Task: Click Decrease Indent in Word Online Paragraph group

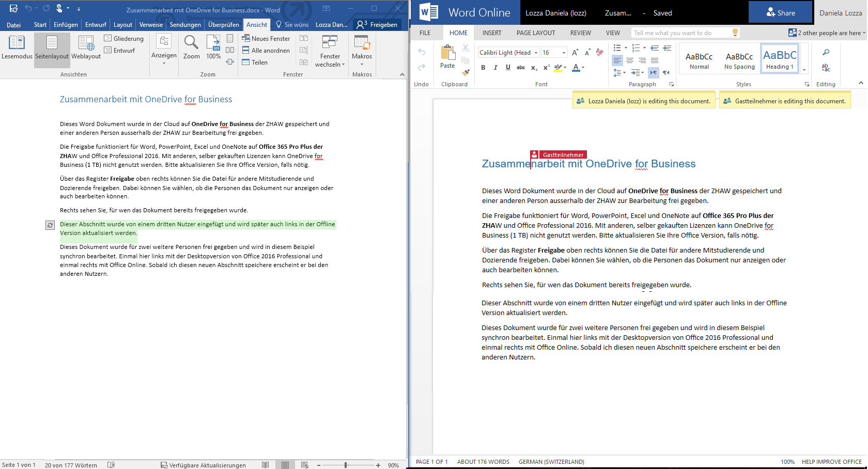Action: pyautogui.click(x=655, y=48)
